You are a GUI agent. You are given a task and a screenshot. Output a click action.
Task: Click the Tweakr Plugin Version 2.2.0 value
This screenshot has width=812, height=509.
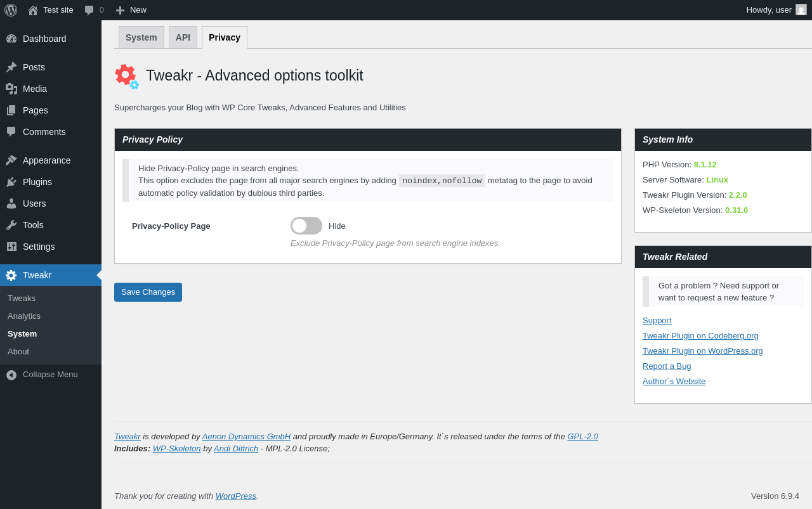pyautogui.click(x=738, y=195)
